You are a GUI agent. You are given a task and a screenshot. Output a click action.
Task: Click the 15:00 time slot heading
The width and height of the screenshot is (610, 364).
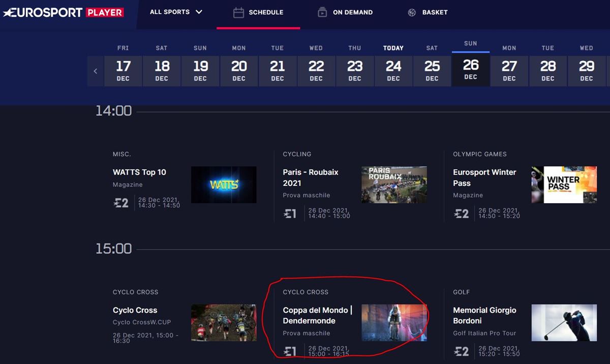click(x=114, y=249)
